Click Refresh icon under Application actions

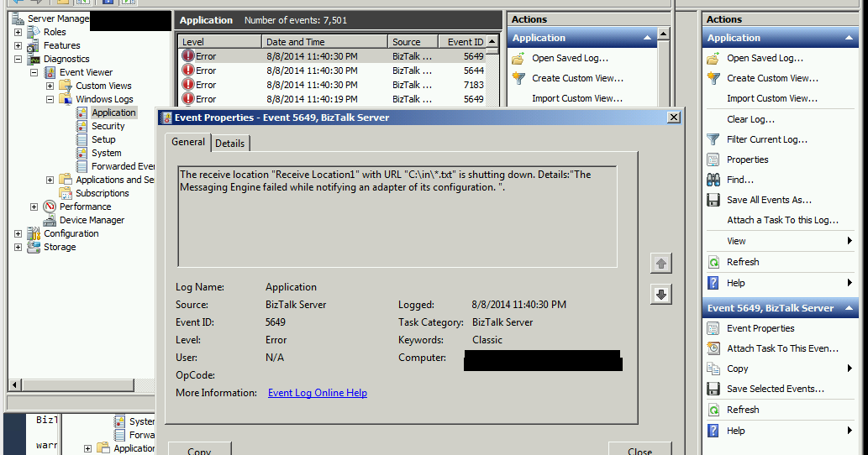713,262
